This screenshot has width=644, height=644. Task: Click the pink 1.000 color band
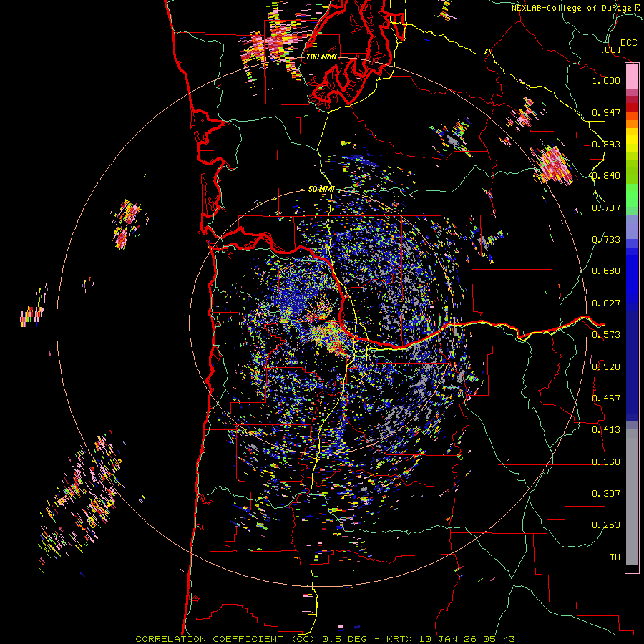pyautogui.click(x=632, y=77)
